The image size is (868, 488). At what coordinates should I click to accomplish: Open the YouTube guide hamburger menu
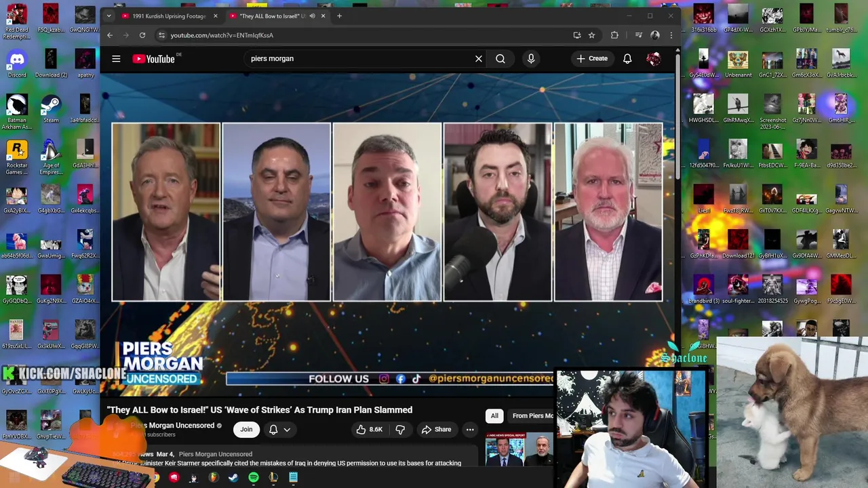pos(116,59)
